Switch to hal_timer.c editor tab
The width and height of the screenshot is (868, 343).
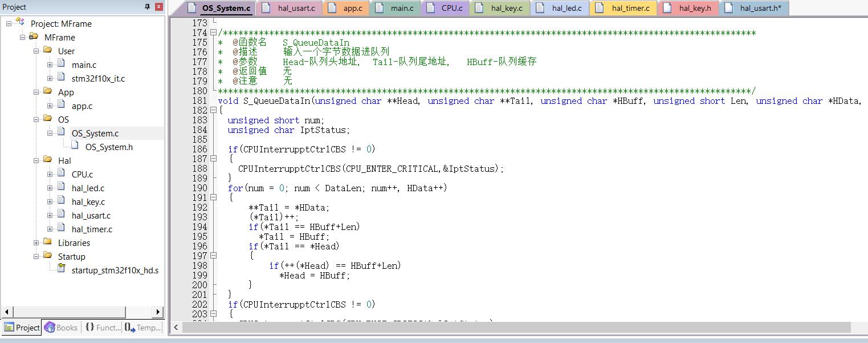click(625, 8)
